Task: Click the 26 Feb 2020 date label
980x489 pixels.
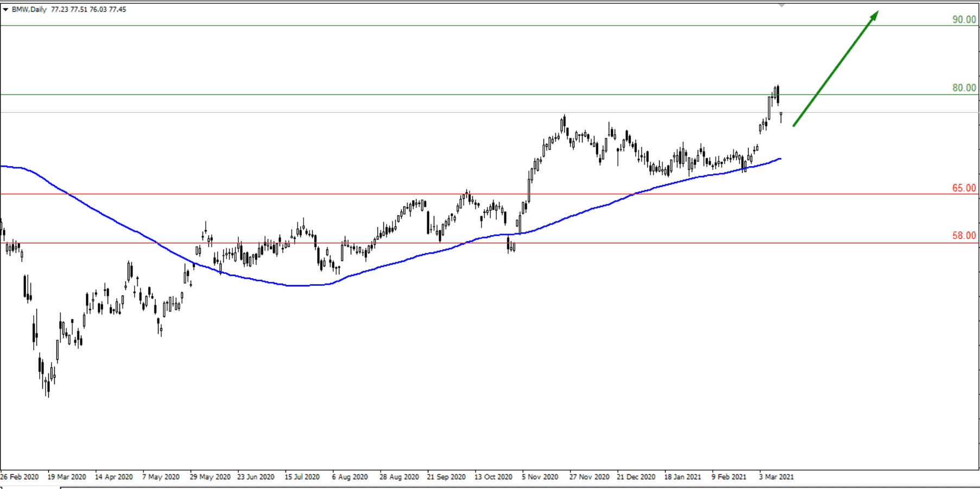Action: [x=20, y=477]
